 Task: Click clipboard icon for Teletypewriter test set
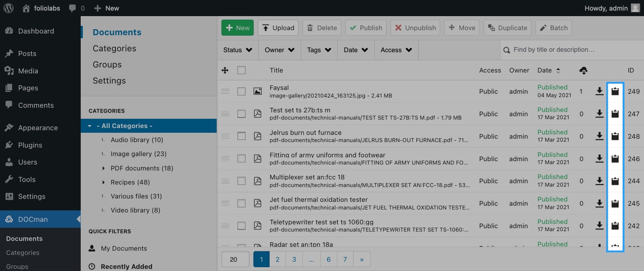click(615, 226)
